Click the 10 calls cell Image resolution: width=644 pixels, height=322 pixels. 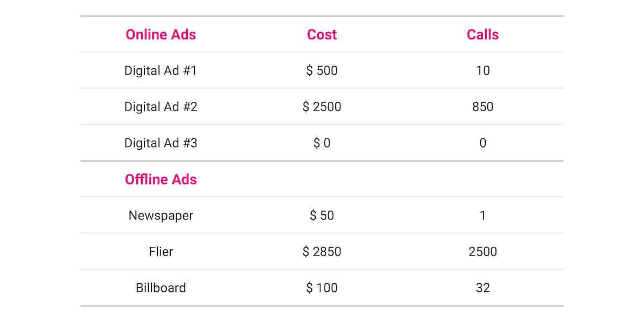[482, 70]
